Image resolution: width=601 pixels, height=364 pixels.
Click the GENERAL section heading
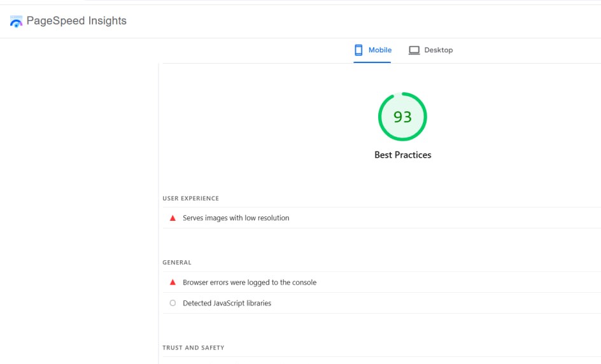(177, 262)
